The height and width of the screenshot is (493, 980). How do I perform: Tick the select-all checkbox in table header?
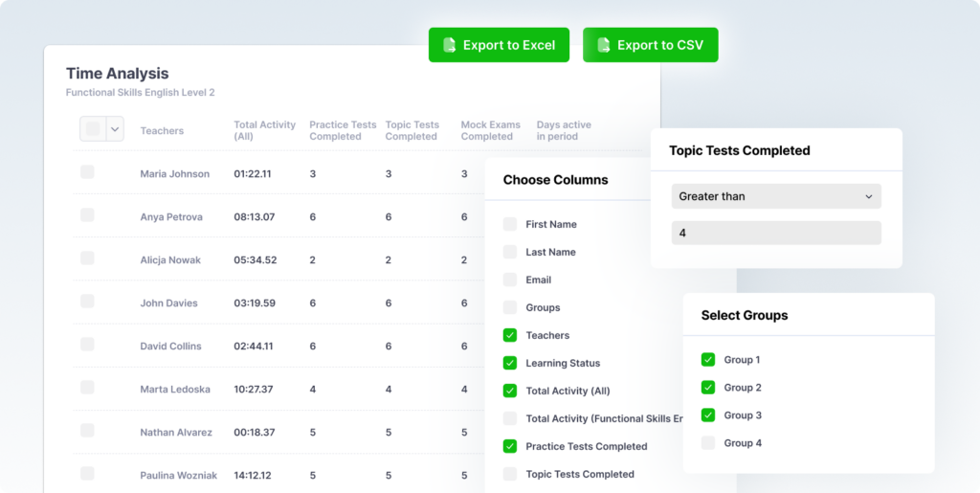pyautogui.click(x=93, y=128)
